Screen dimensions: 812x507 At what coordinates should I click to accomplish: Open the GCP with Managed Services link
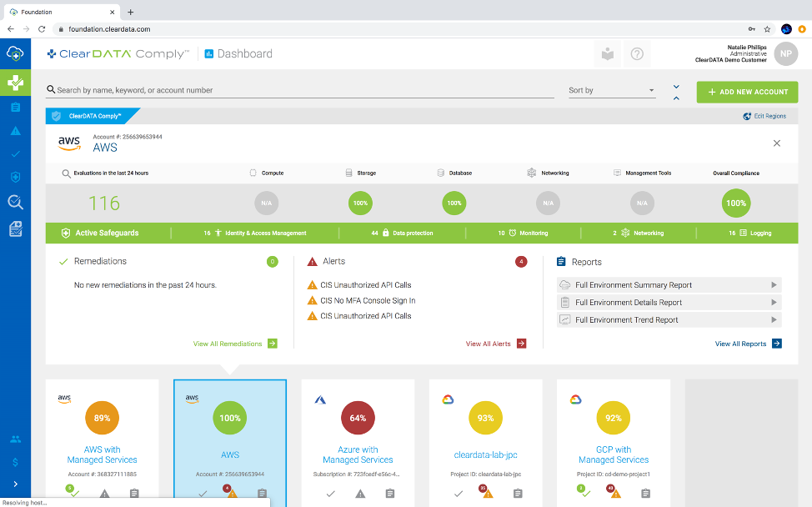(614, 454)
